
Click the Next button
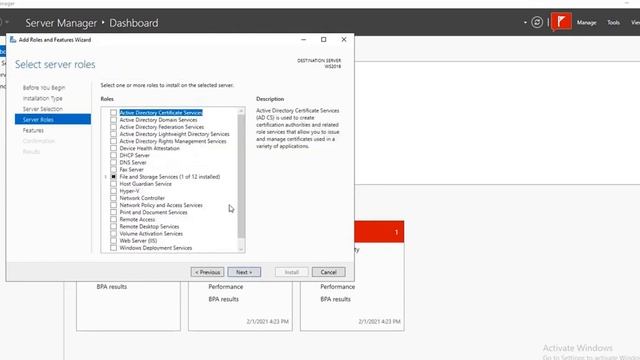point(244,272)
